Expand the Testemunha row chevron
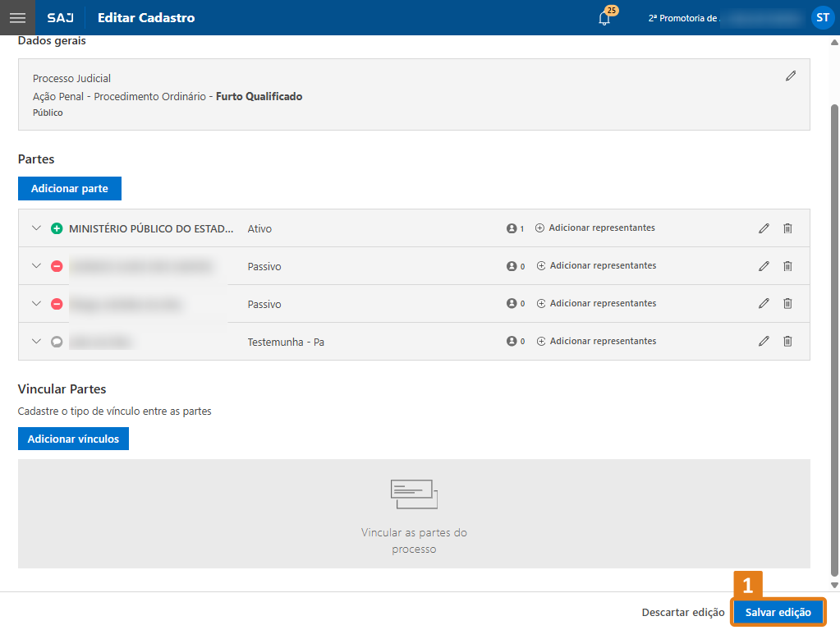This screenshot has width=840, height=630. (36, 342)
